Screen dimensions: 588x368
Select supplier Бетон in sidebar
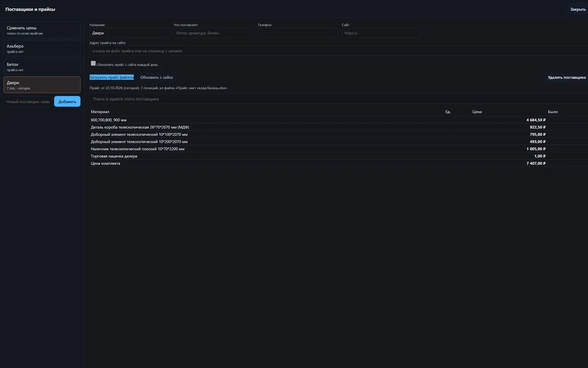point(42,67)
